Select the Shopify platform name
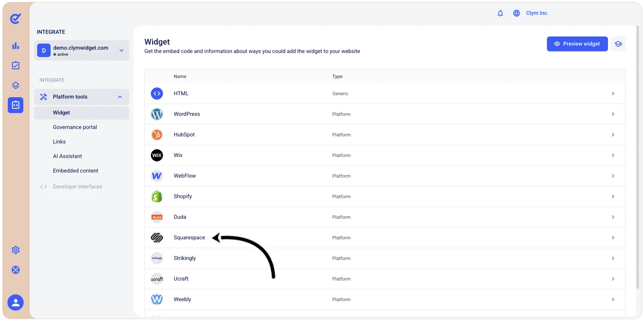This screenshot has height=321, width=644. (x=183, y=197)
